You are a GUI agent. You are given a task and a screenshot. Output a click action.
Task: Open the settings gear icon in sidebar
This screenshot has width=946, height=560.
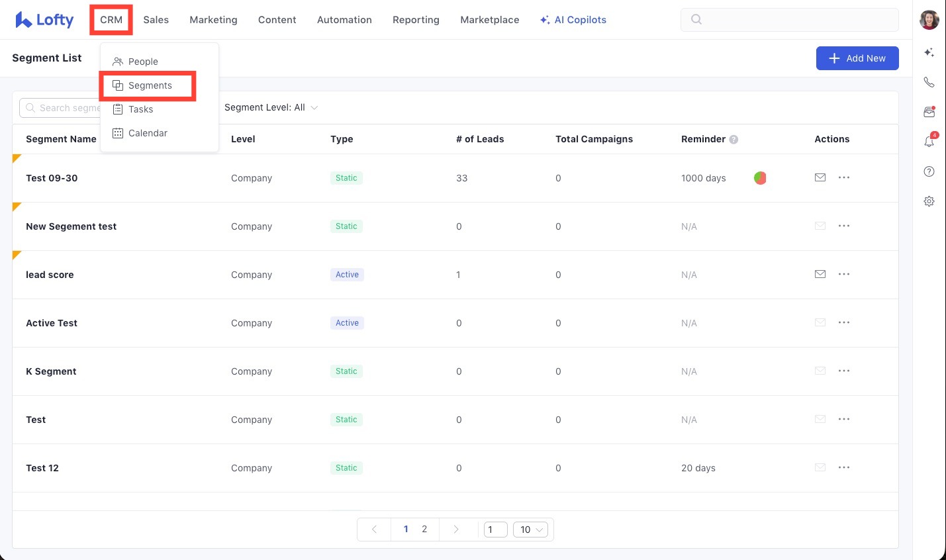click(x=929, y=201)
